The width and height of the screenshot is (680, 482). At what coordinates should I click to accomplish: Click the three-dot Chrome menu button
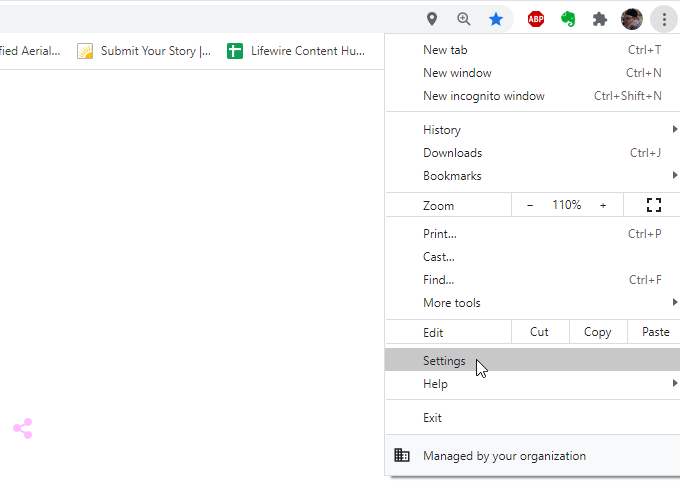point(664,19)
